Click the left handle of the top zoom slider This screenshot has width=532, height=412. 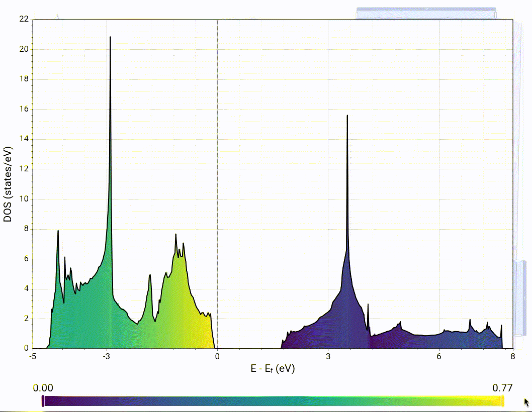358,15
